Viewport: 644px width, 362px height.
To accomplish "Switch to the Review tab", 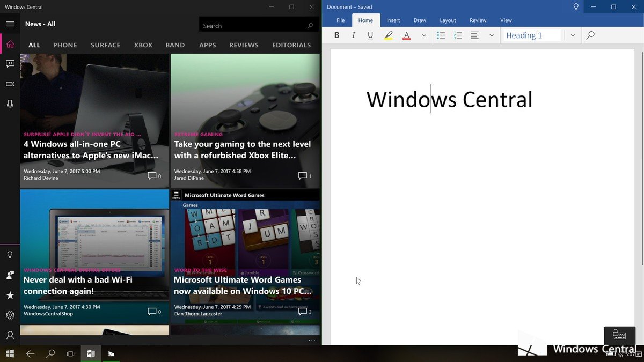I will click(x=478, y=20).
